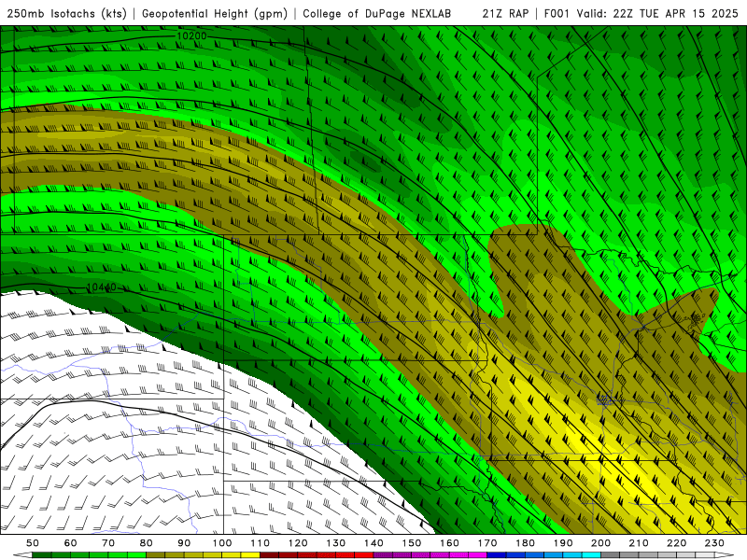Click the 170 value on the legend scale
This screenshot has height=560, width=747.
[x=487, y=543]
